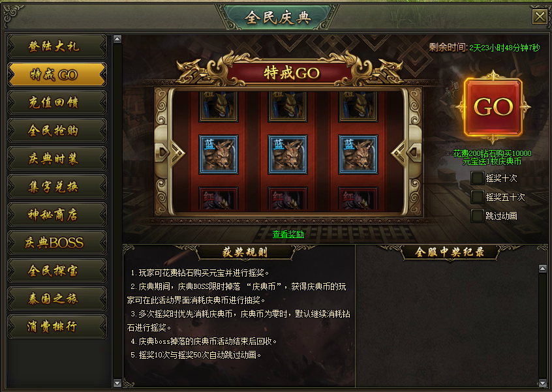This screenshot has width=552, height=392.
Task: Open the 庆典BOSS menu button
Action: [57, 243]
